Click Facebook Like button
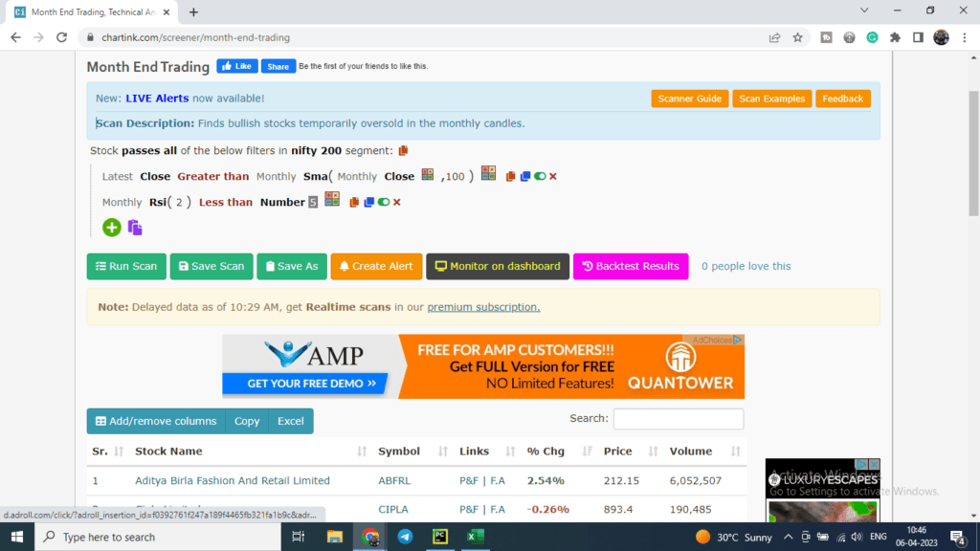 click(237, 66)
